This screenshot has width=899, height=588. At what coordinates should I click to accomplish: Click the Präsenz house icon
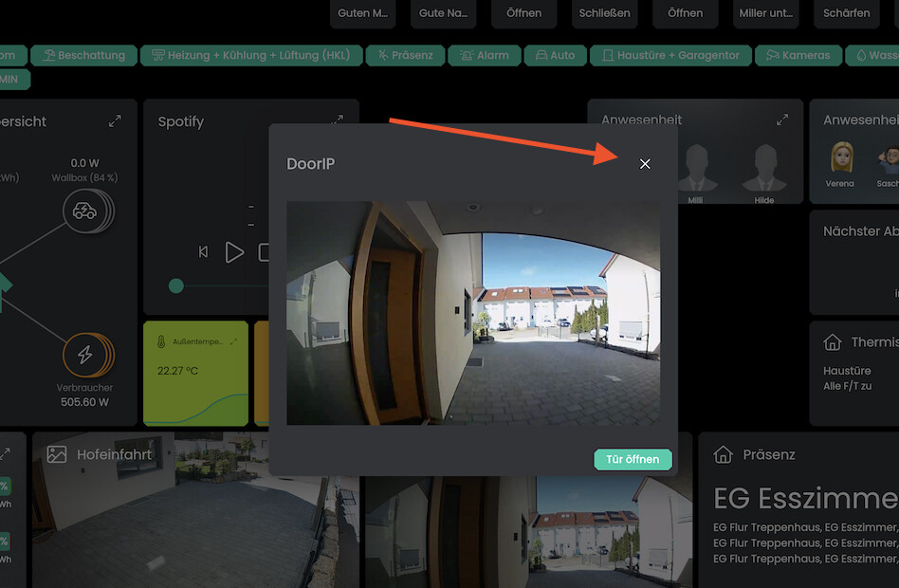(723, 454)
